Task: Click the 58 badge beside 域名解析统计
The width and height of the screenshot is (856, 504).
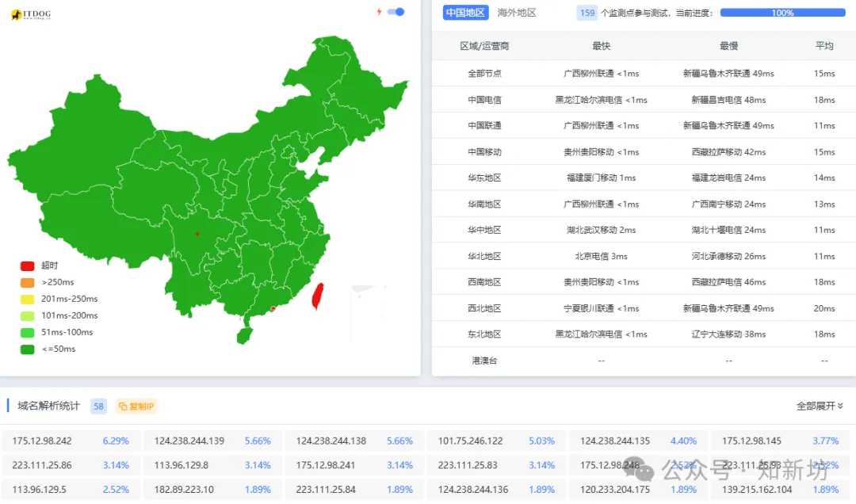Action: click(x=98, y=406)
